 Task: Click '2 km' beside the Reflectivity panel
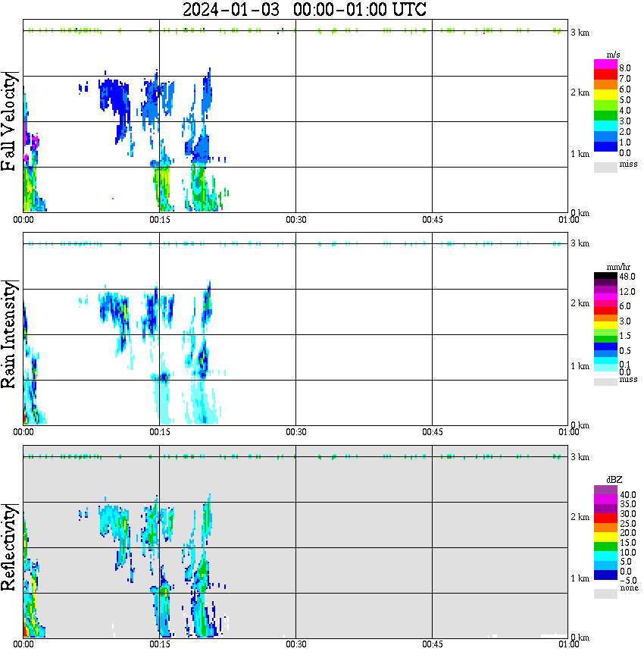tap(580, 518)
